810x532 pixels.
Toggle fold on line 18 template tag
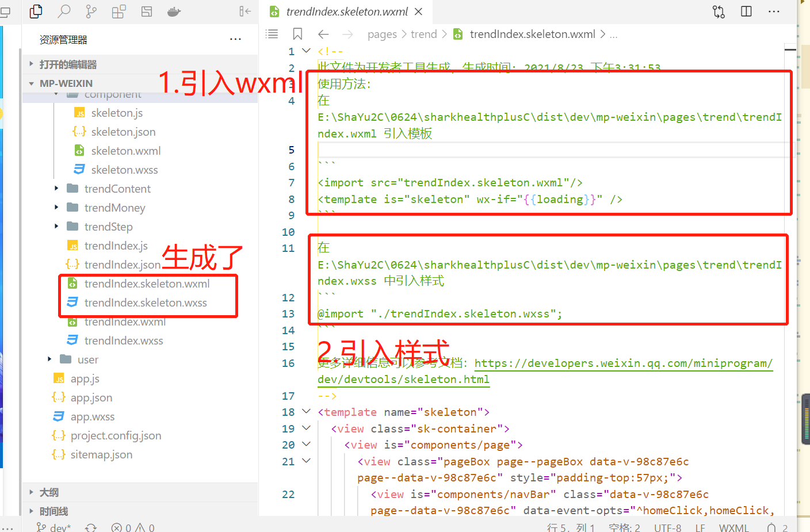tap(305, 412)
